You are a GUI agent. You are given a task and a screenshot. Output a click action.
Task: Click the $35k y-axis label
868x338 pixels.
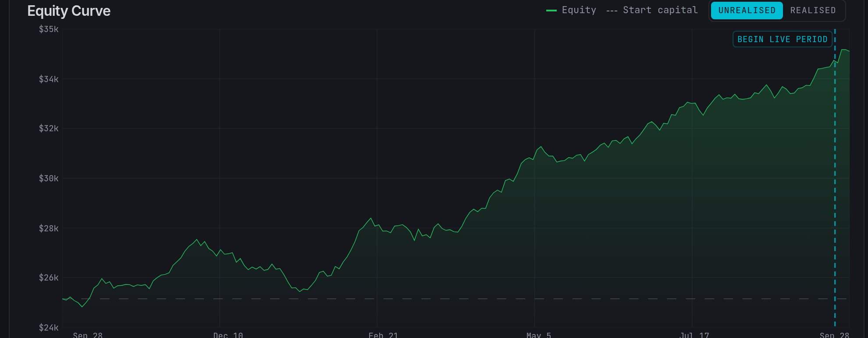pos(49,29)
